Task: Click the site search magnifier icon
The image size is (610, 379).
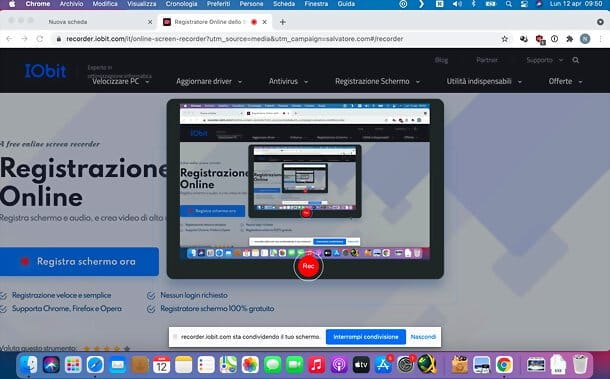Action: tap(576, 60)
